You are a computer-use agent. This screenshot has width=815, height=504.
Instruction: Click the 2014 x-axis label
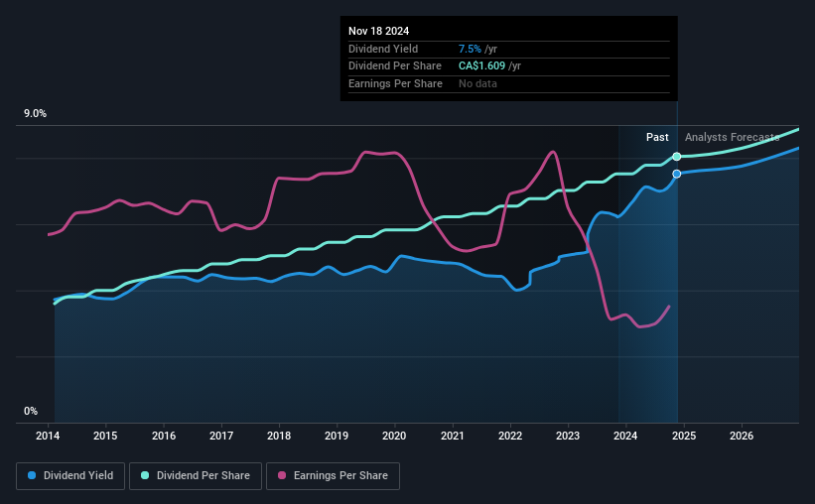[48, 436]
